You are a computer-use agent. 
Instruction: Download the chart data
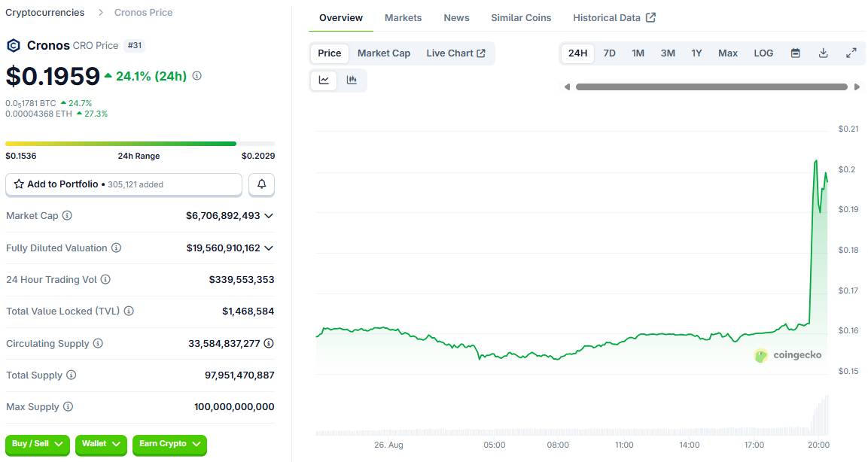(x=823, y=53)
